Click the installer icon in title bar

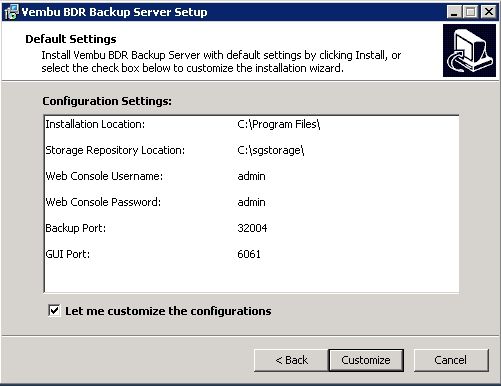point(11,12)
